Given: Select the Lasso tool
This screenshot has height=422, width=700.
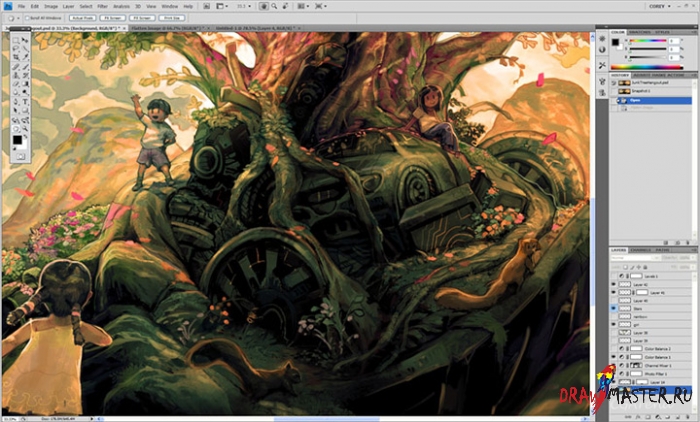Looking at the screenshot, I should (x=15, y=49).
